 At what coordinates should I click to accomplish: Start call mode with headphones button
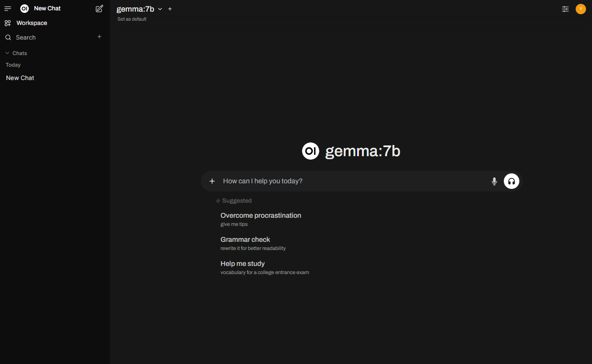(512, 181)
